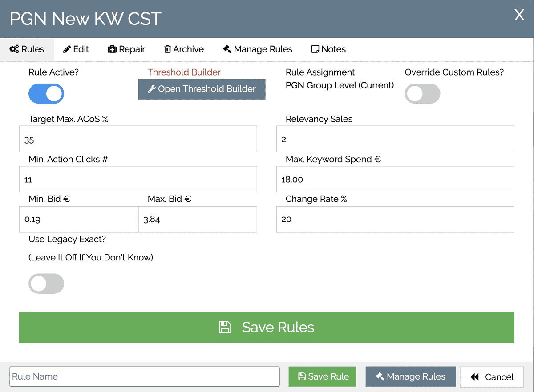This screenshot has height=392, width=534.
Task: Show the Notes tab
Action: 328,49
